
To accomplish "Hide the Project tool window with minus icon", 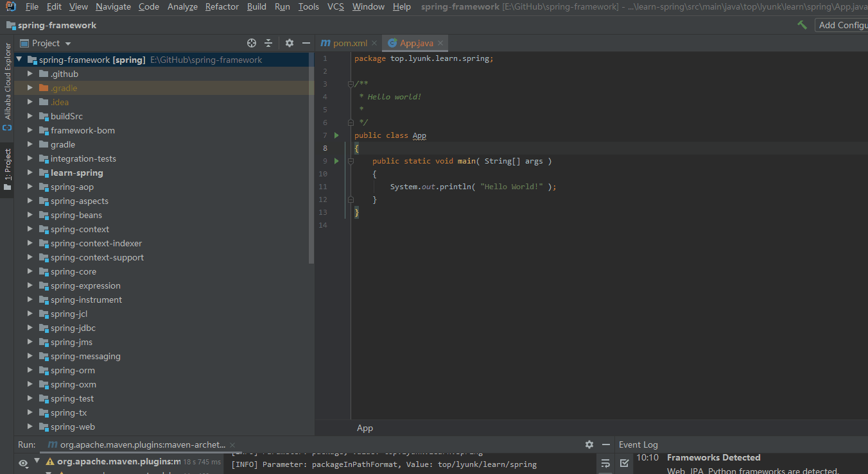I will [306, 43].
